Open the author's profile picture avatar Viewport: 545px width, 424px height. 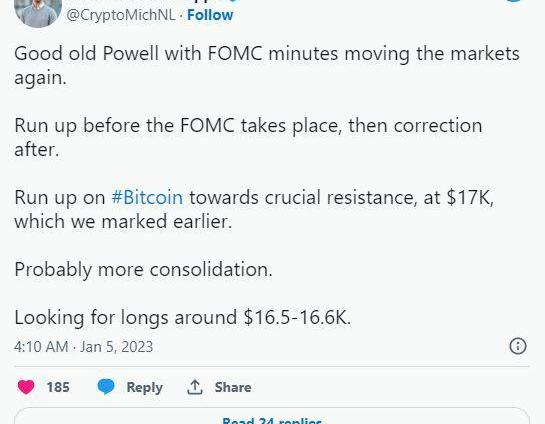coord(38,12)
